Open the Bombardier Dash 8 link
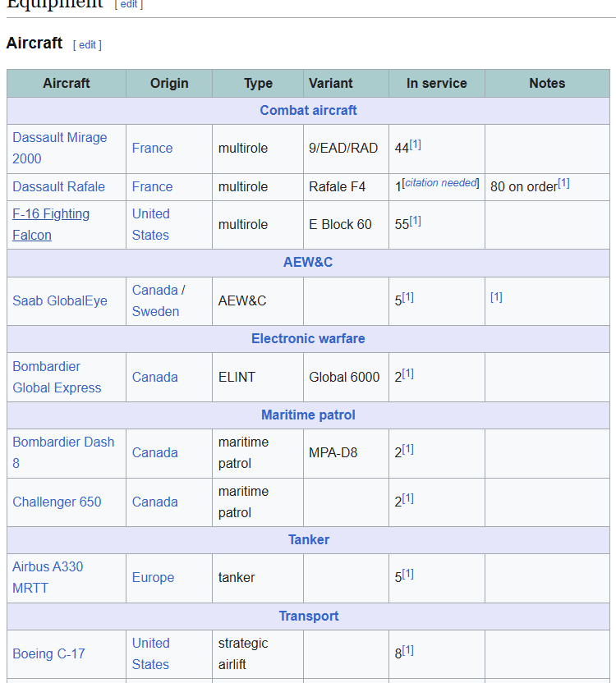Screen dimensions: 616x683 63,453
